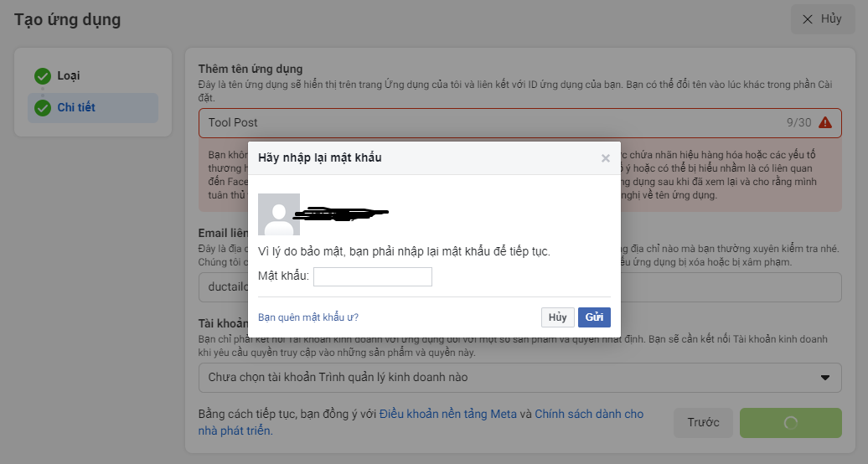Image resolution: width=868 pixels, height=464 pixels.
Task: Click the Tool Post app name field
Action: 486,122
